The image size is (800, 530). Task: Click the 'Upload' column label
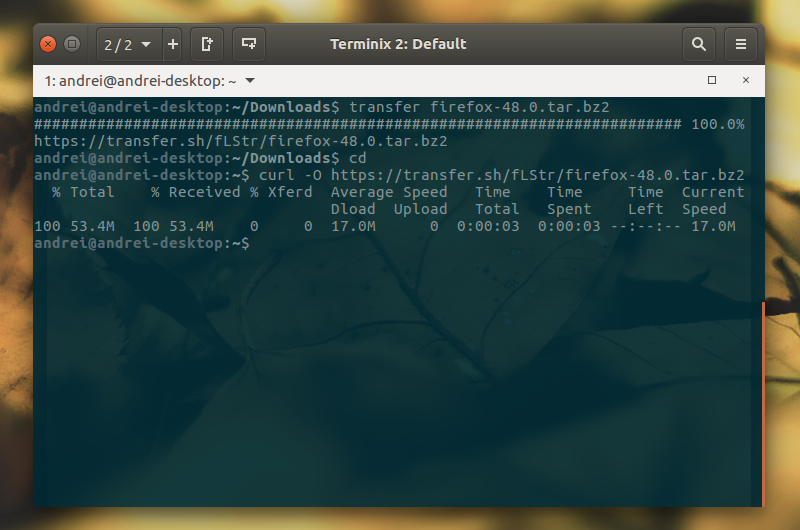[420, 209]
